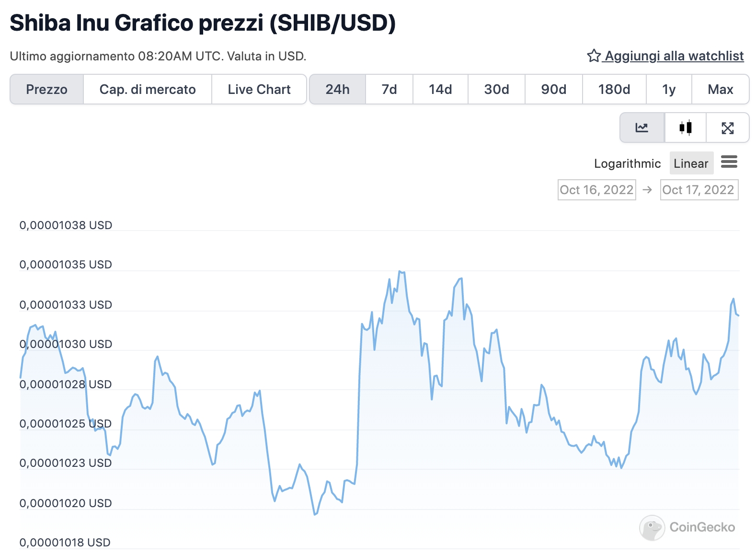Screen dimensions: 756x556
Task: Switch chart scale to Linear
Action: pyautogui.click(x=691, y=163)
